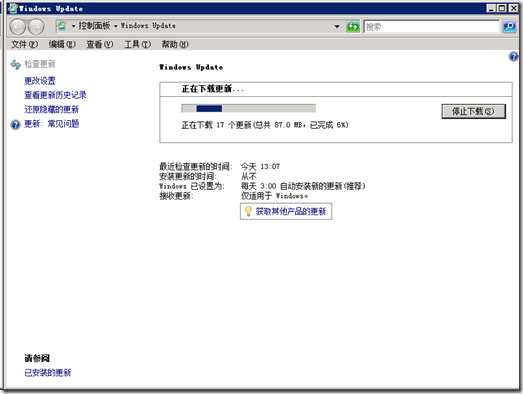Image resolution: width=523 pixels, height=394 pixels.
Task: Open the 文件(F) menu
Action: [x=24, y=44]
